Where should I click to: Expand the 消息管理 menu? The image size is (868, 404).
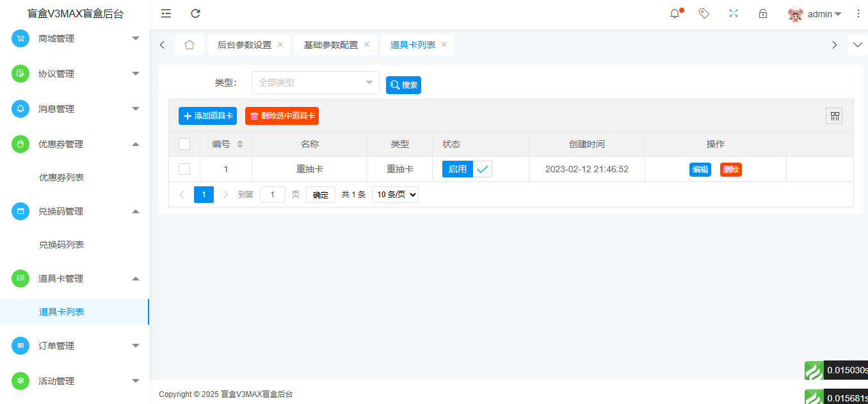click(74, 109)
